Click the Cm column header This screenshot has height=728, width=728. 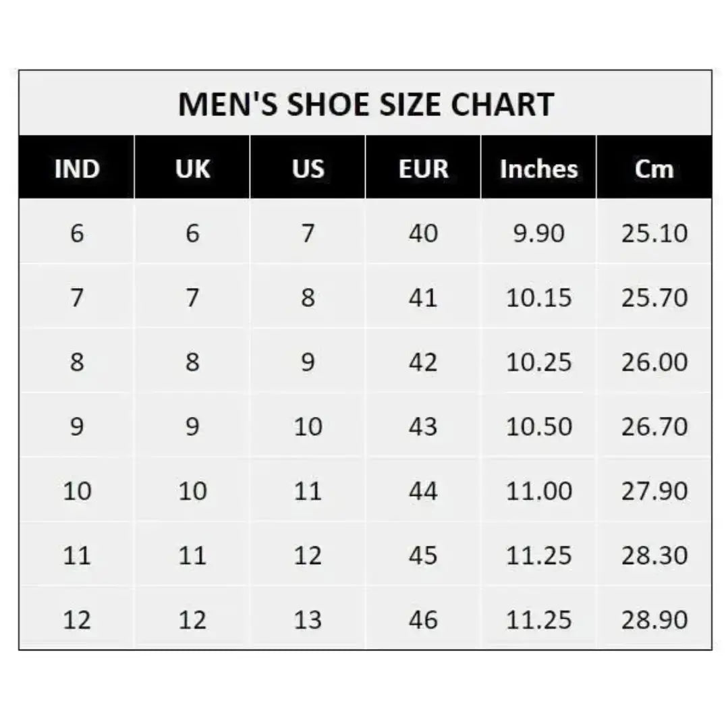(x=654, y=169)
